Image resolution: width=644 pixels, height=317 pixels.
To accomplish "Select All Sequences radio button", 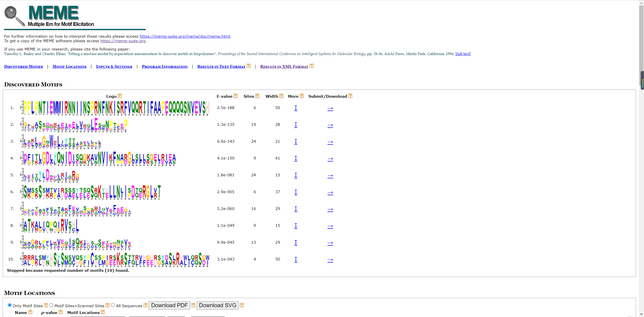I will coord(113,305).
